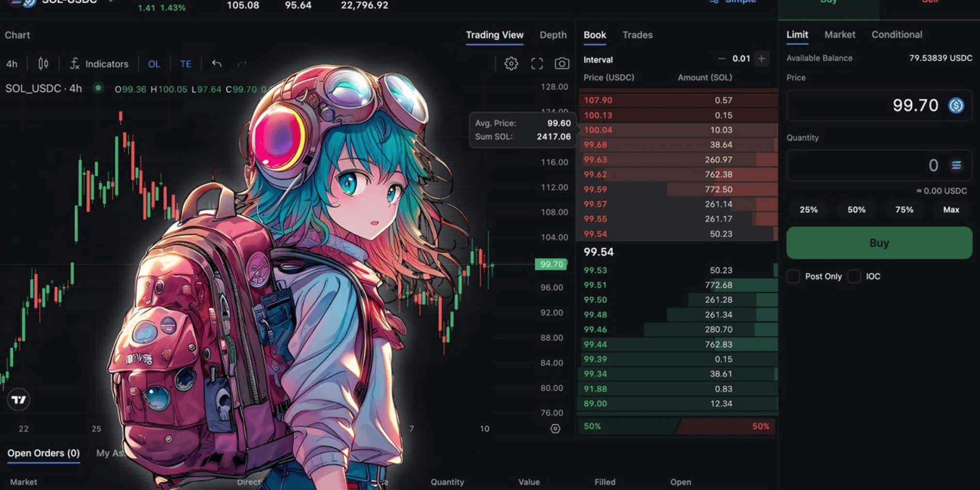Enable the Post Only checkbox
The image size is (980, 490).
tap(793, 276)
